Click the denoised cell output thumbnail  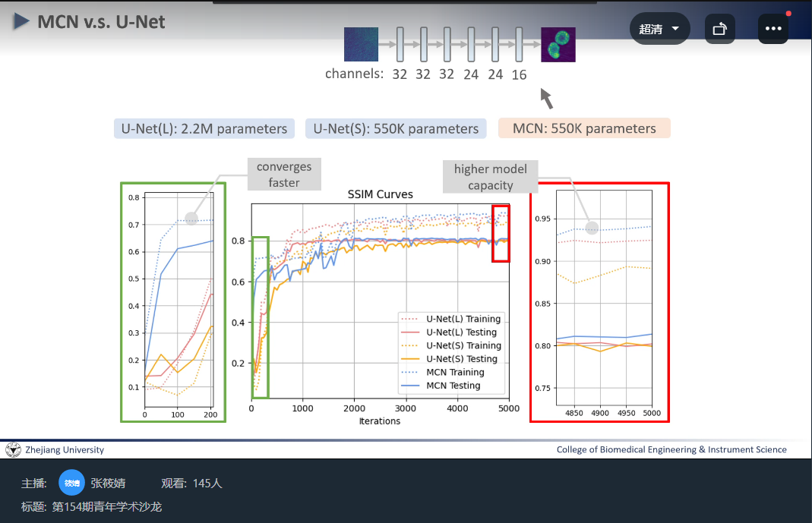(x=558, y=44)
